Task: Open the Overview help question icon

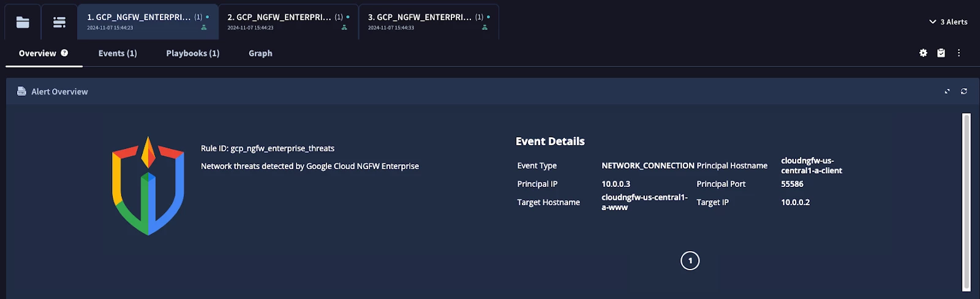Action: (x=64, y=53)
